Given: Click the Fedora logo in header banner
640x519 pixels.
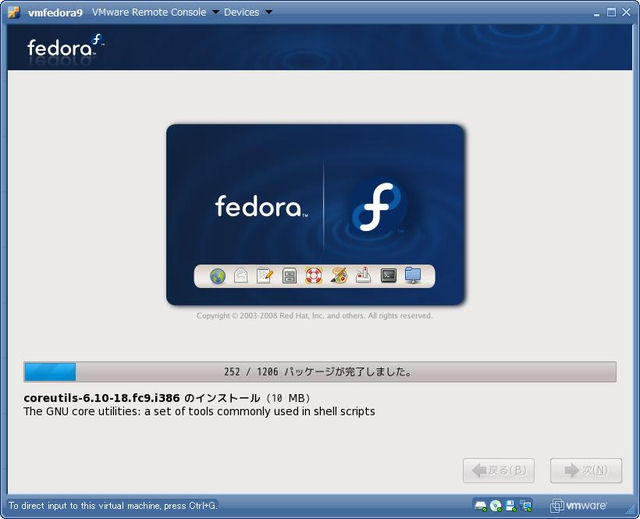Looking at the screenshot, I should pyautogui.click(x=65, y=47).
